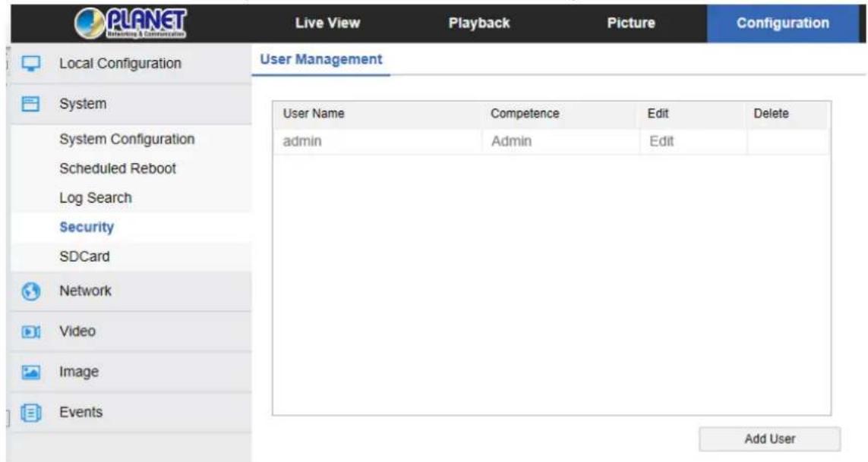Select the User Management tab
The image size is (868, 462).
321,59
